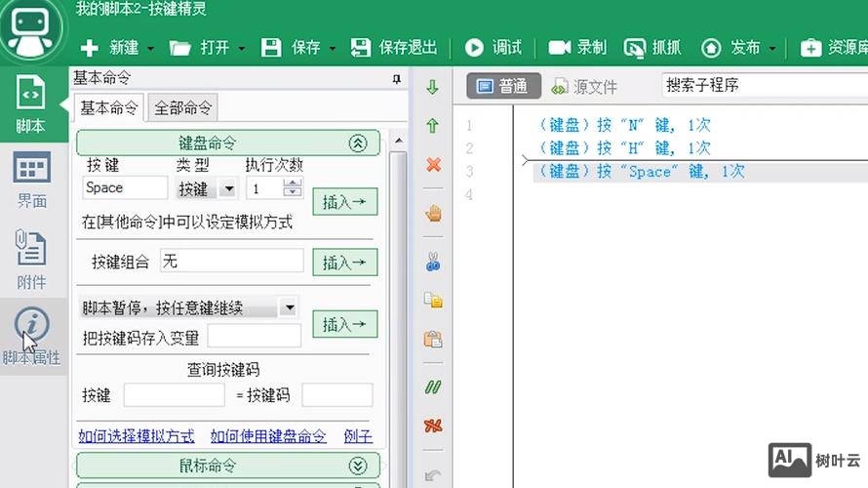Open 如何使用键盘命令 link
The image size is (868, 488).
(x=268, y=436)
